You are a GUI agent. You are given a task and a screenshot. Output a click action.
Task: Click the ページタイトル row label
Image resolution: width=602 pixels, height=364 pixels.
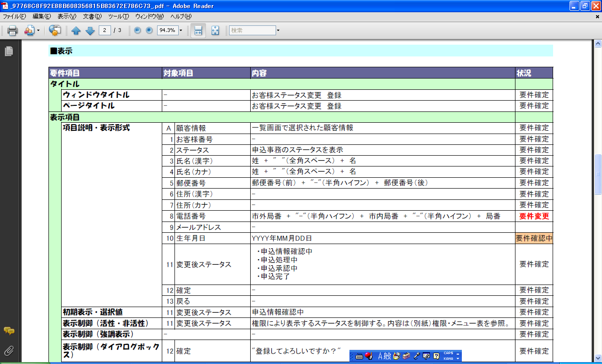tap(89, 106)
